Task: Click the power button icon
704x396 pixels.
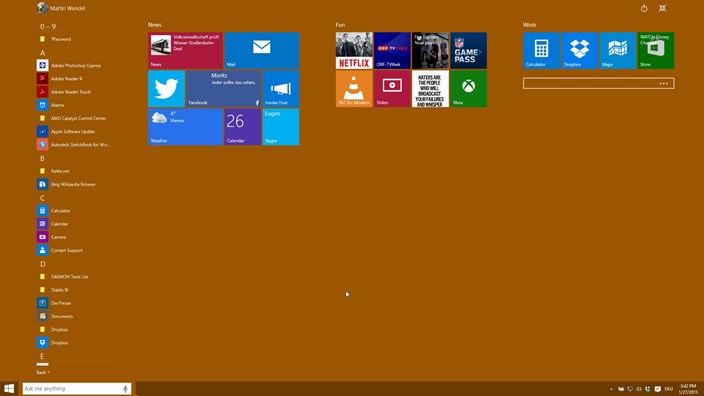Action: [644, 8]
